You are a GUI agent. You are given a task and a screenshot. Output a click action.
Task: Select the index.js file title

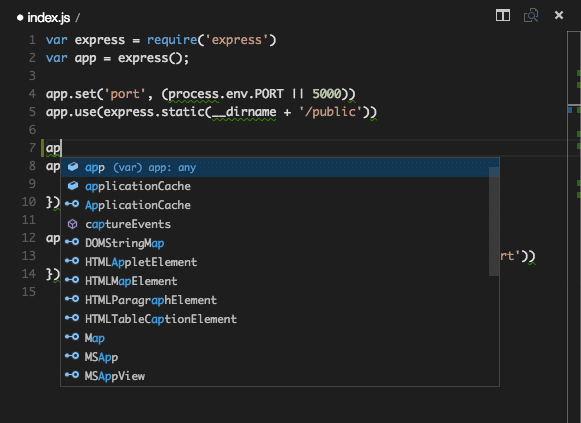[49, 17]
